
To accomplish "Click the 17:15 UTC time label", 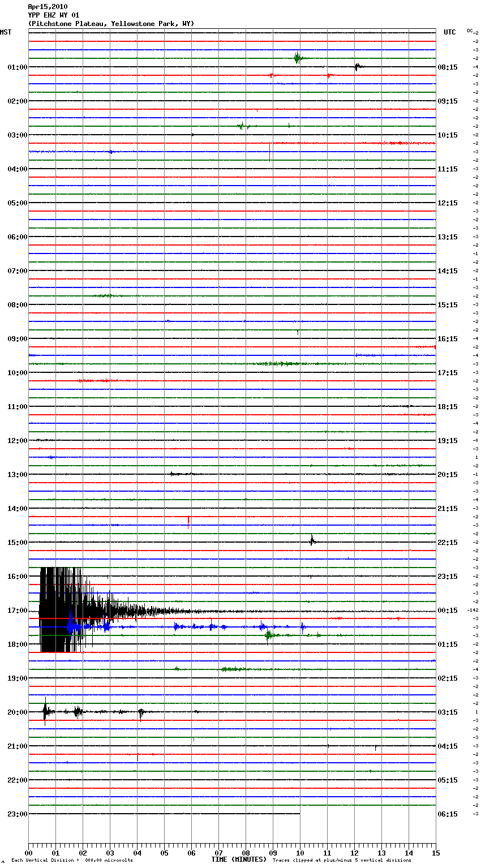I will [448, 373].
